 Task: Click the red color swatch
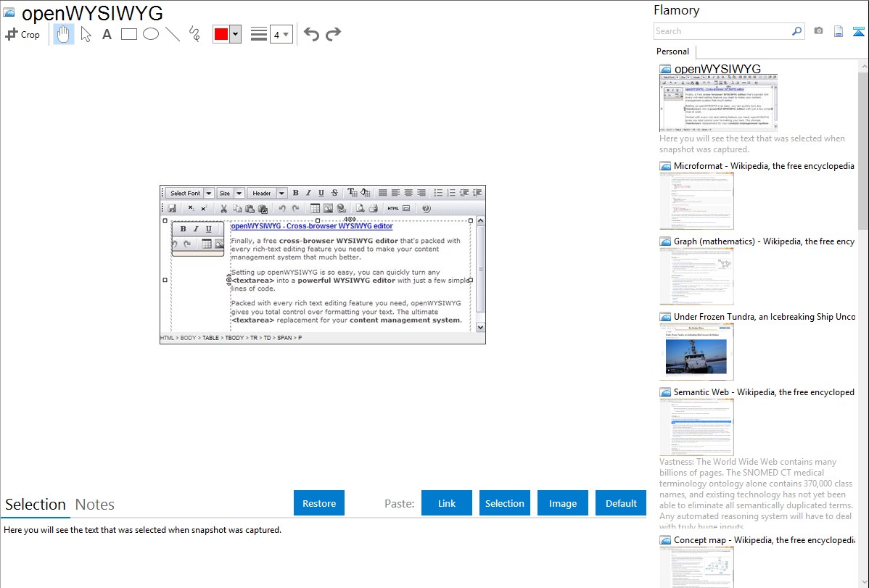(x=221, y=34)
